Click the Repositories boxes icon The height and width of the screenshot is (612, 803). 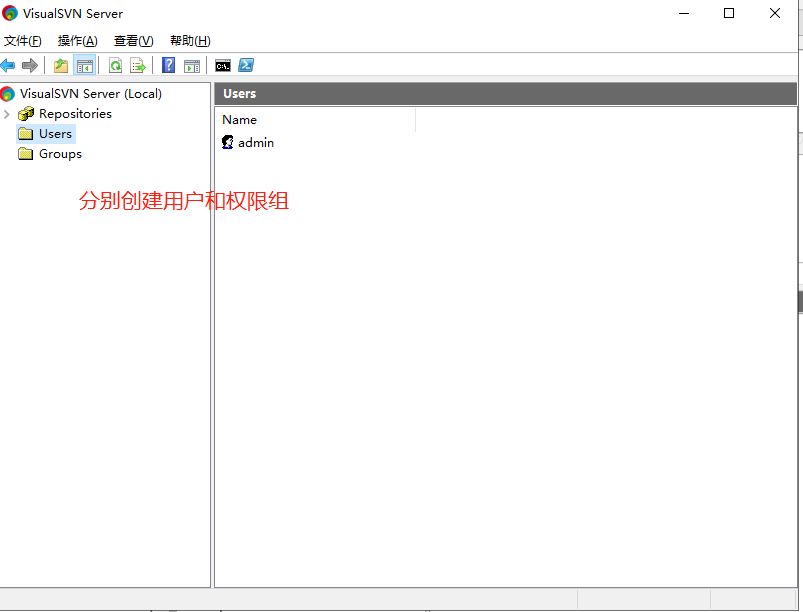pyautogui.click(x=26, y=114)
